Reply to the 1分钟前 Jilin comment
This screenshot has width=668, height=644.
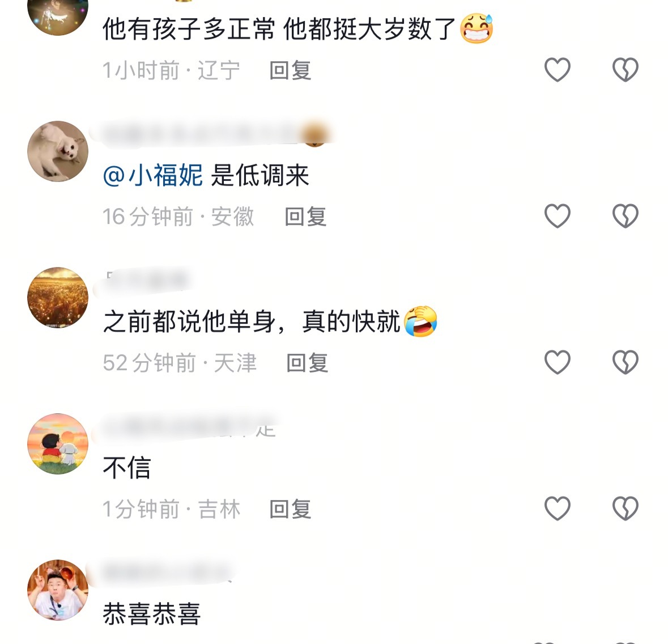point(290,509)
